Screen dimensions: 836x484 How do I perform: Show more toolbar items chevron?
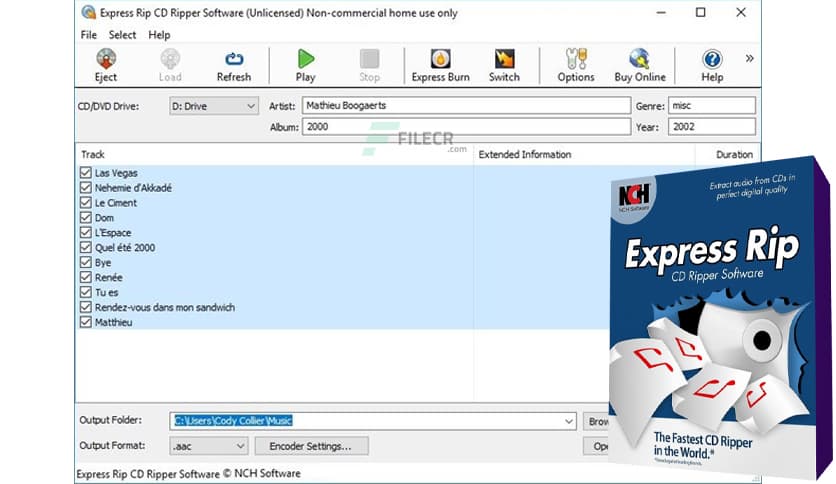(x=750, y=58)
